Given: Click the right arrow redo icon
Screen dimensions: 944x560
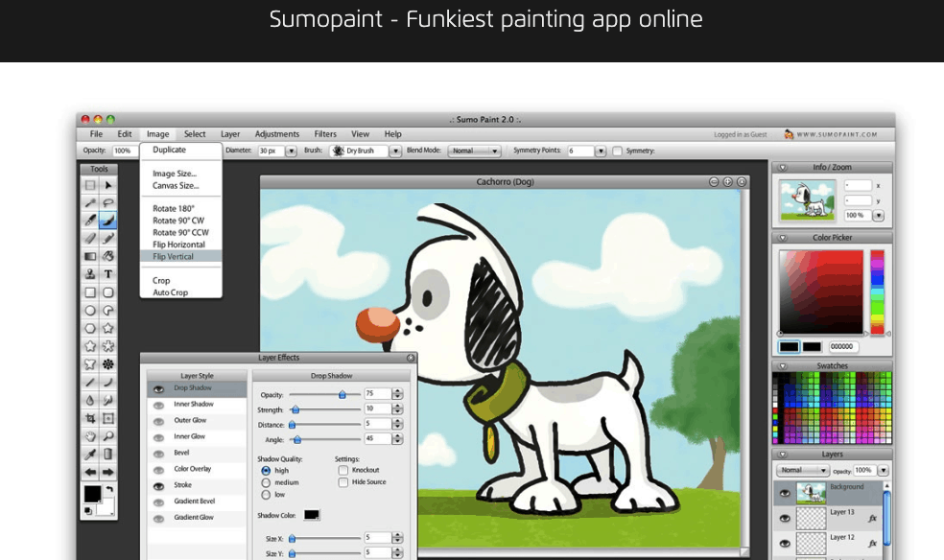Looking at the screenshot, I should click(108, 472).
